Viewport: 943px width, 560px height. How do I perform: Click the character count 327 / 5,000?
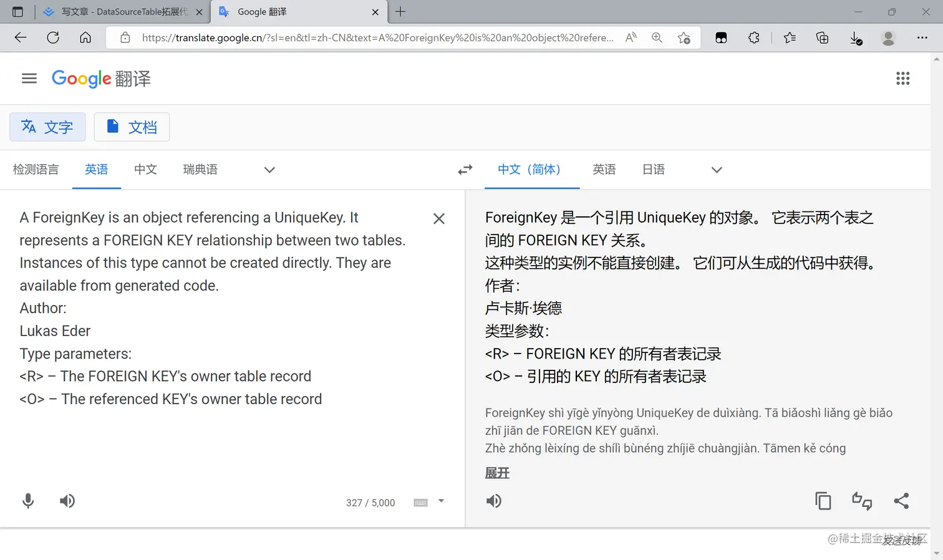(x=370, y=503)
